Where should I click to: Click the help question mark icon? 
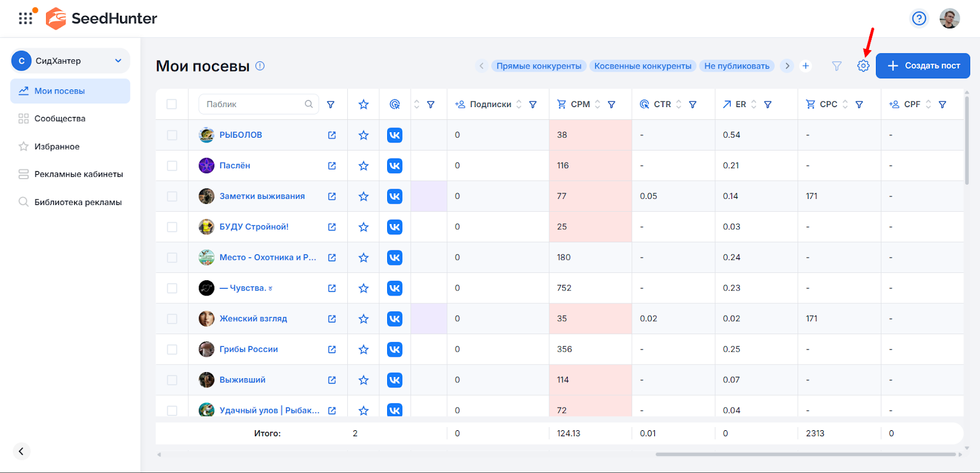click(919, 18)
